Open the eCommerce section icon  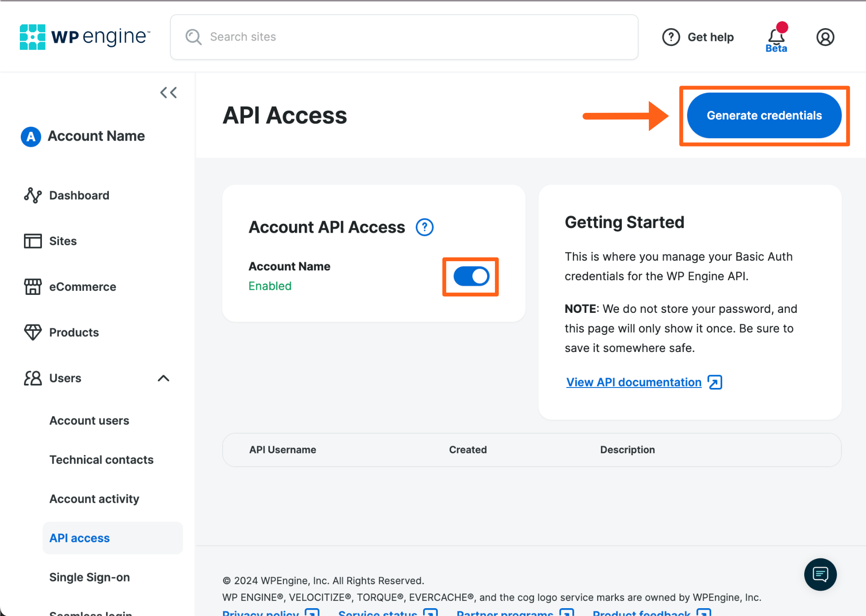pos(32,287)
